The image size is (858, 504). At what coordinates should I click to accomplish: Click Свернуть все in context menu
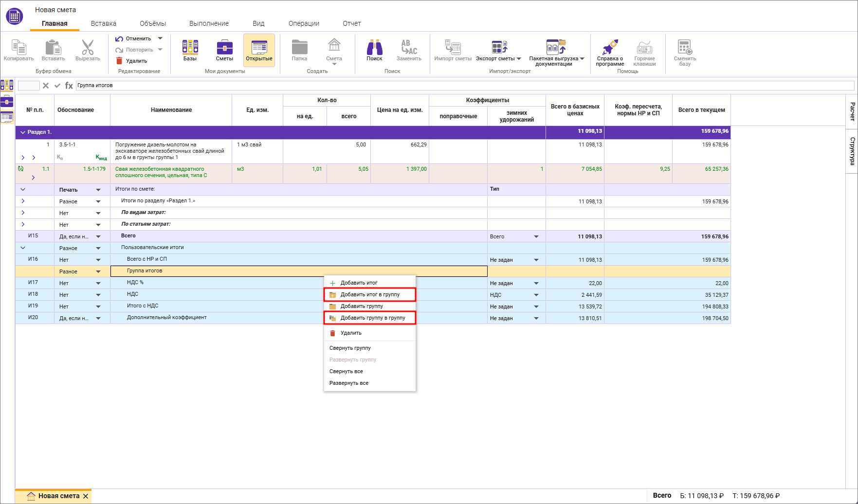point(346,371)
